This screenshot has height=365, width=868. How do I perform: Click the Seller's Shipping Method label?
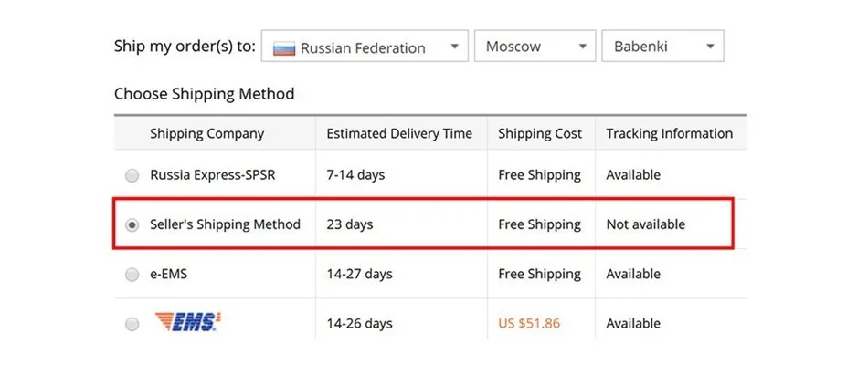coord(225,224)
